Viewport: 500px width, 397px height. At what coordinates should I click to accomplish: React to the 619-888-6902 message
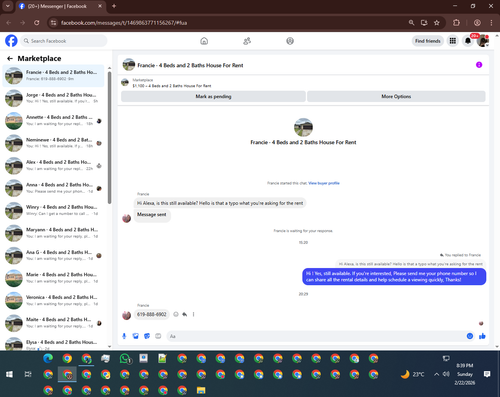(x=176, y=314)
